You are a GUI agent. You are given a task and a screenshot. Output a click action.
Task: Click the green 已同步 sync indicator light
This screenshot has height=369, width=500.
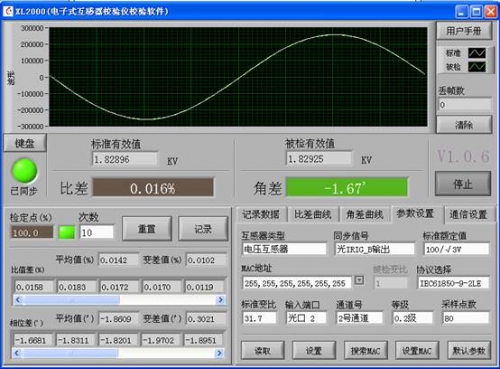[24, 171]
